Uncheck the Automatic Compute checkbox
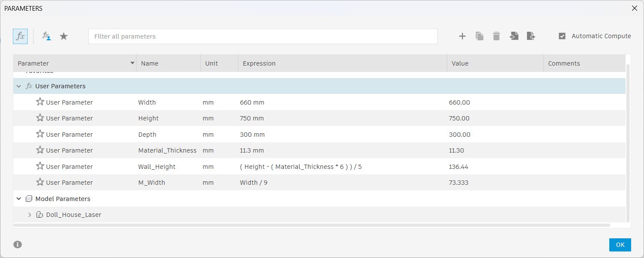This screenshot has width=644, height=258. point(562,36)
